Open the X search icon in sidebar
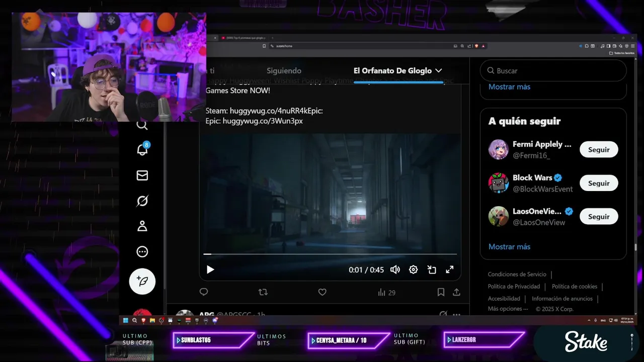Image resolution: width=644 pixels, height=362 pixels. [x=142, y=125]
